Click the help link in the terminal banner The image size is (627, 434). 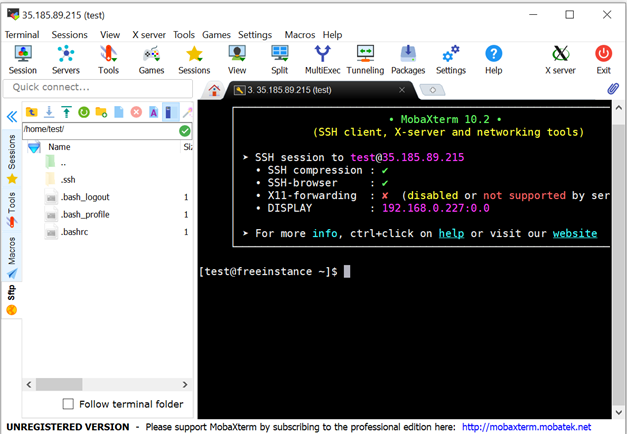(451, 233)
